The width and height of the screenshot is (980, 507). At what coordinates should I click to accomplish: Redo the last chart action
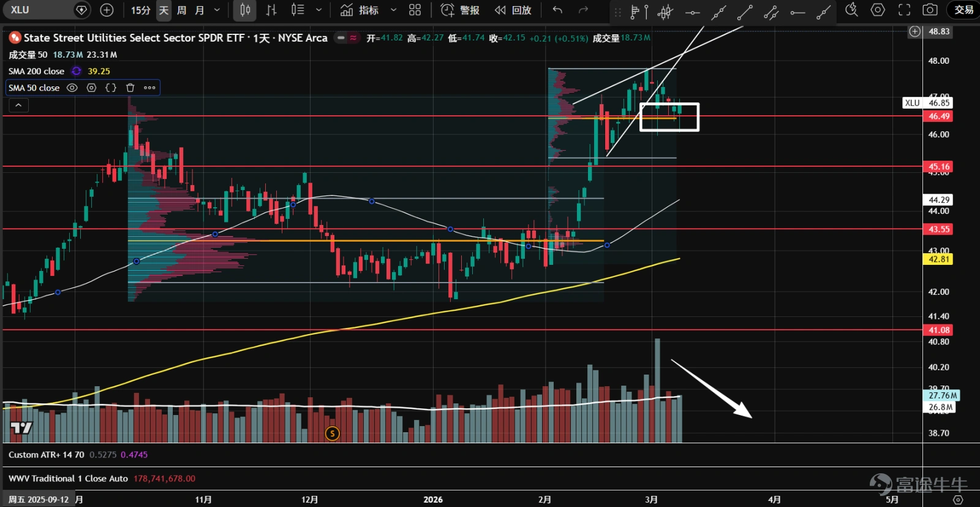(x=584, y=10)
